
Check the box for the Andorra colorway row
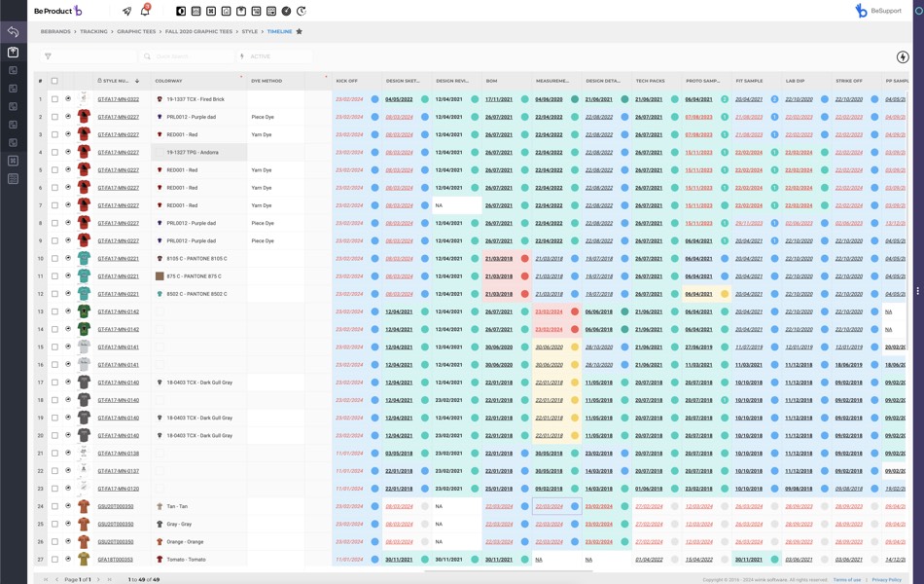coord(54,152)
